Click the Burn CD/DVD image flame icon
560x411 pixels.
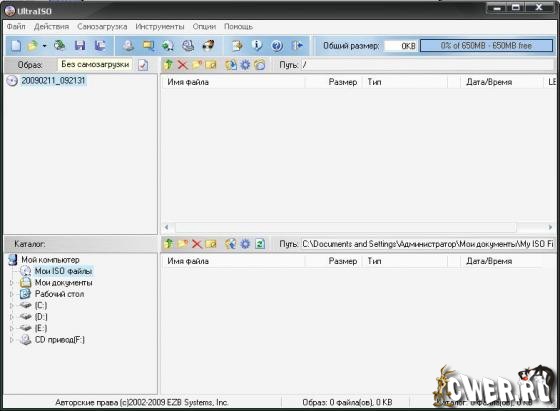pyautogui.click(x=208, y=46)
